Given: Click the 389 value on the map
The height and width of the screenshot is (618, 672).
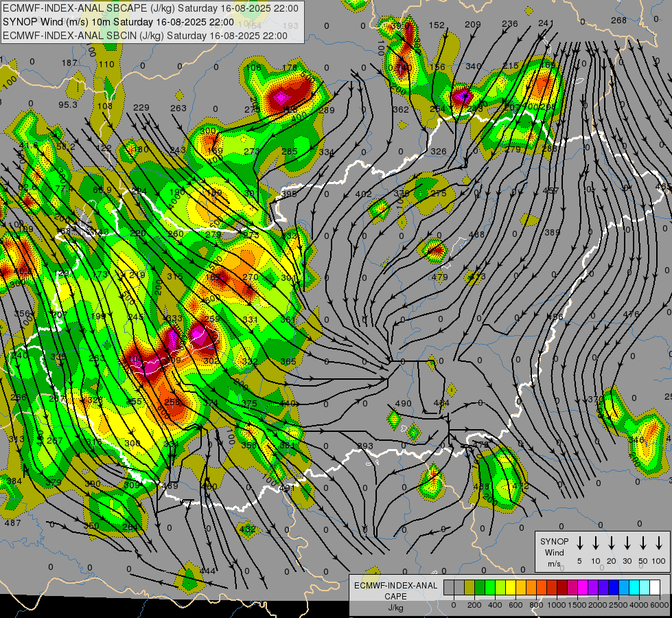Looking at the screenshot, I should point(553,233).
